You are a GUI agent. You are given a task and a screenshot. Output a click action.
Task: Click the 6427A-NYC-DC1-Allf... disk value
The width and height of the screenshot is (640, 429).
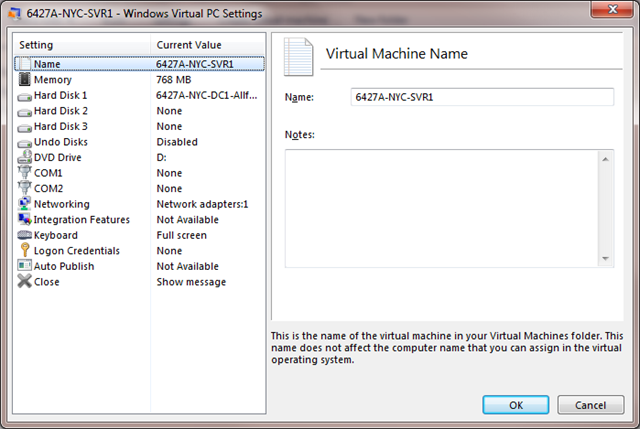coord(207,95)
